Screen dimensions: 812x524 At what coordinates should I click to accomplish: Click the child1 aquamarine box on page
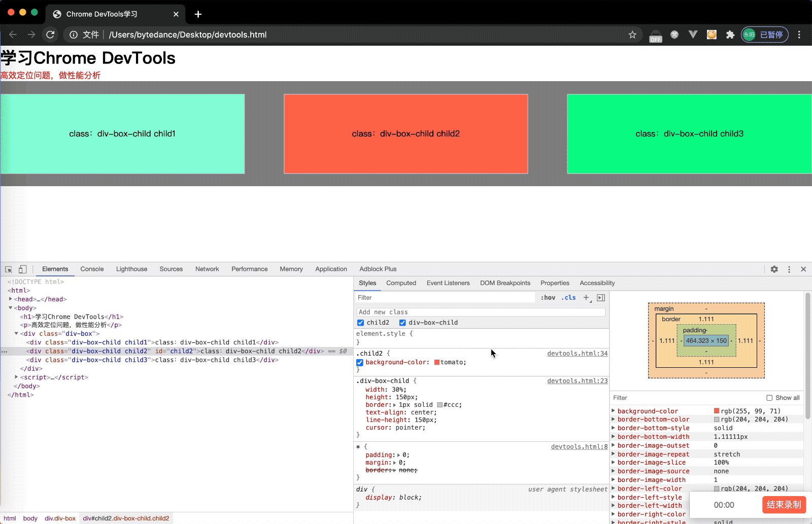pos(122,134)
